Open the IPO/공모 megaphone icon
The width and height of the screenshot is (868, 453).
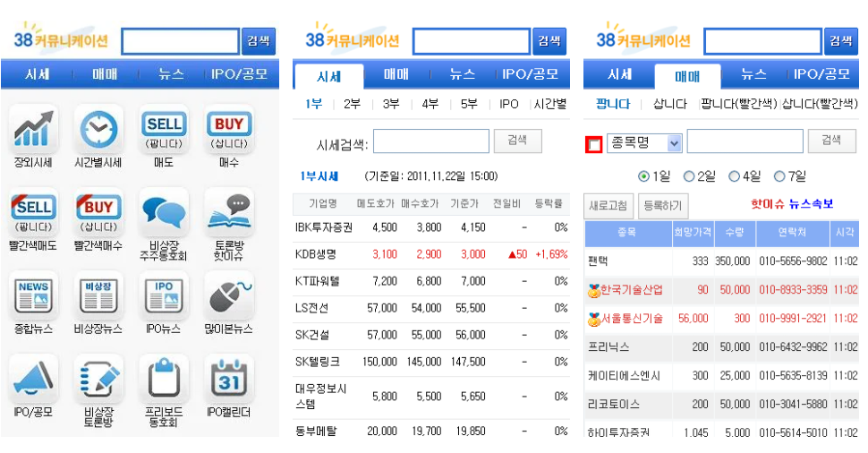(x=33, y=379)
